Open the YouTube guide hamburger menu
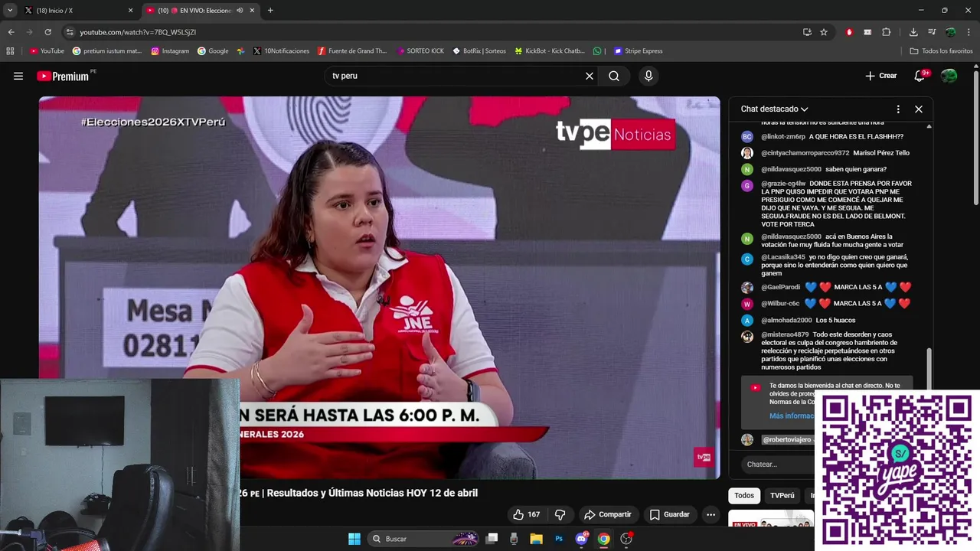 click(18, 76)
